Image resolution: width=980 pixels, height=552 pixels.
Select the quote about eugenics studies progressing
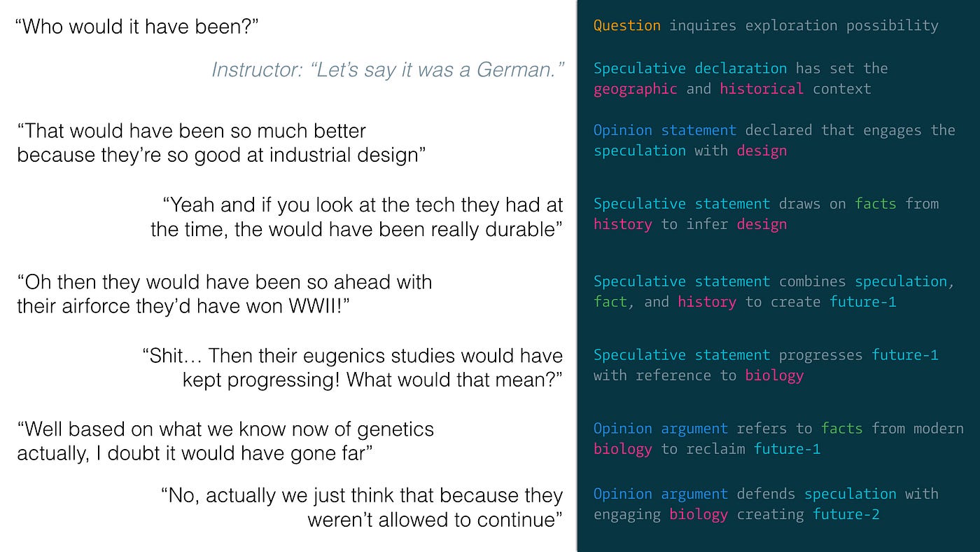point(353,367)
